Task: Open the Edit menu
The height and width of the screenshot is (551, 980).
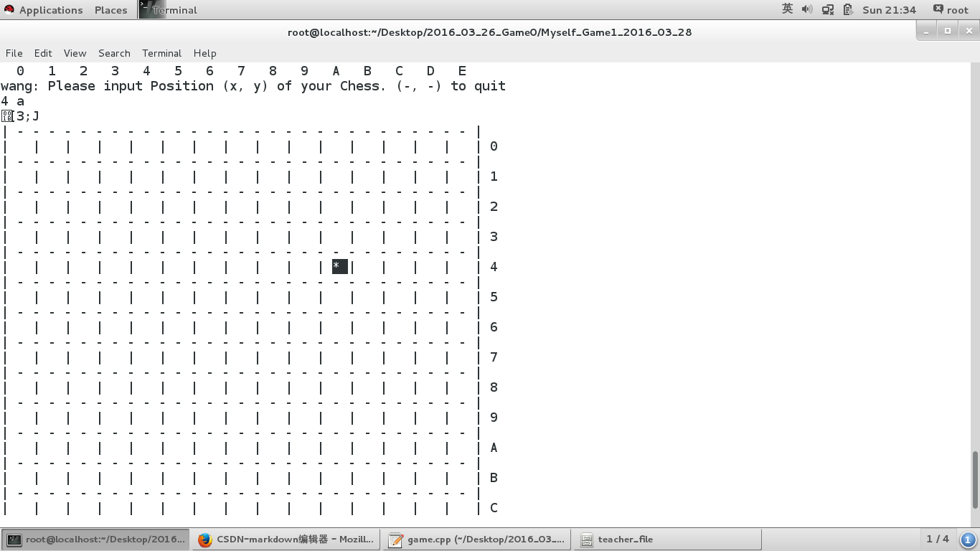Action: [x=43, y=53]
